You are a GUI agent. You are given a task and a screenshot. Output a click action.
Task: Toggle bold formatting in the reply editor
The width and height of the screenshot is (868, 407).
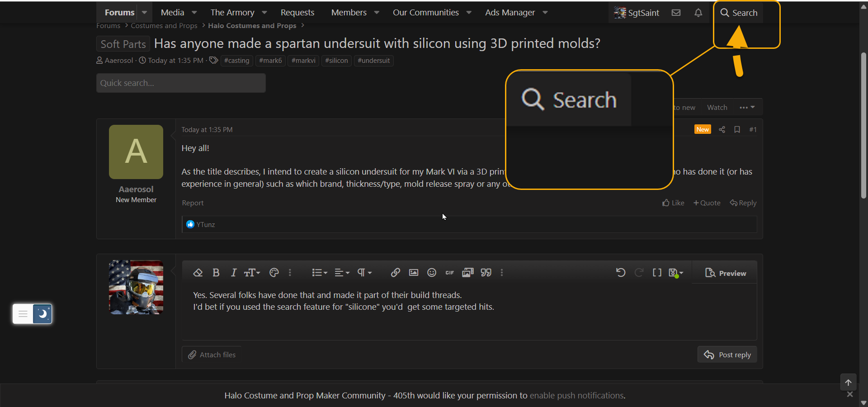216,273
